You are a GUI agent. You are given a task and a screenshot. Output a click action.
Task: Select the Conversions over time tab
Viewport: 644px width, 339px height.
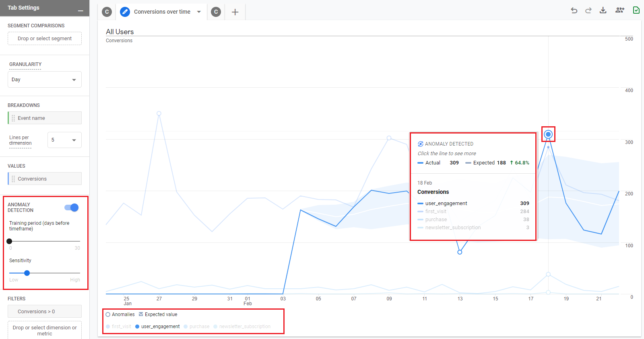tap(162, 12)
